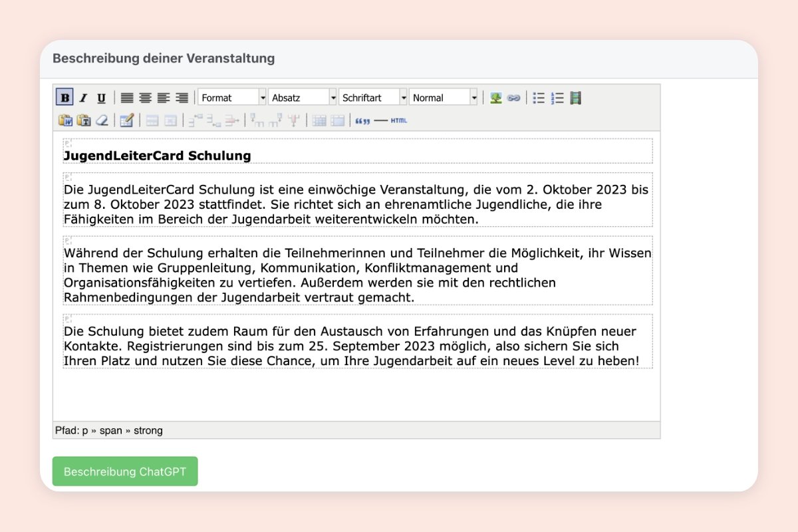798x532 pixels.
Task: Click the paste as plain text icon
Action: 83,120
